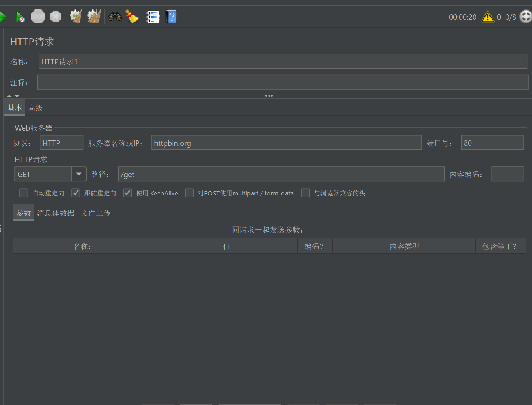The height and width of the screenshot is (405, 532).
Task: Click the 注释 comment field
Action: coord(283,82)
